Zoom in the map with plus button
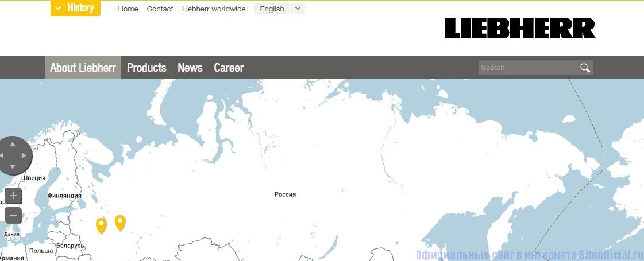644x261 pixels. (x=13, y=196)
